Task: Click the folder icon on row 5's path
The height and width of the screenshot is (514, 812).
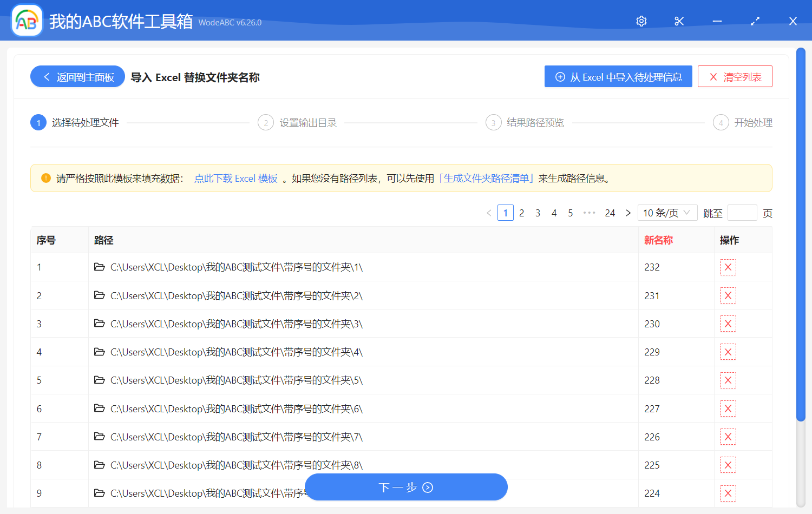Action: (100, 380)
